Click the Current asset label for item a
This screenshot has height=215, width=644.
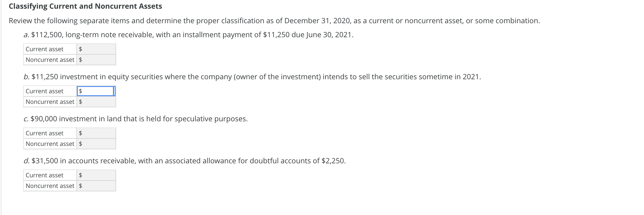[x=45, y=49]
